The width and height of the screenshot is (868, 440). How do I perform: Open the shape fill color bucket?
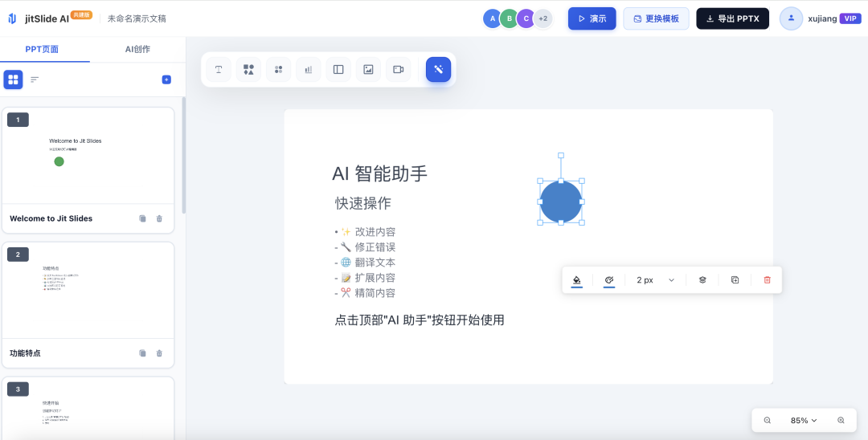tap(577, 280)
